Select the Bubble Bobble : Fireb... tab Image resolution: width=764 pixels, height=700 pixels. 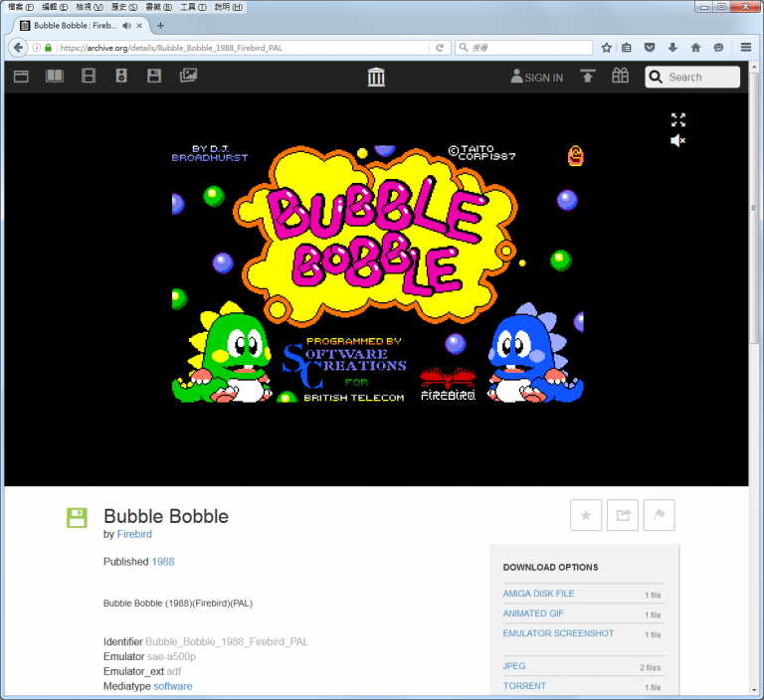(x=78, y=26)
